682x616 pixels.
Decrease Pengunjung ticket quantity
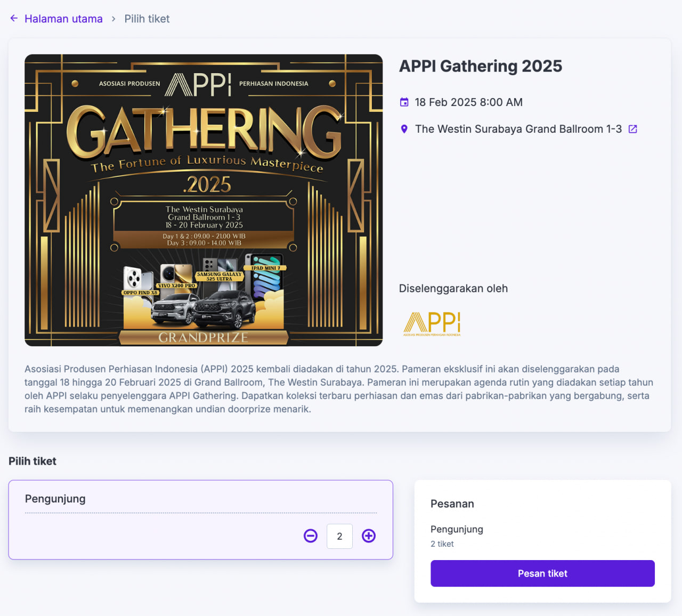point(311,536)
